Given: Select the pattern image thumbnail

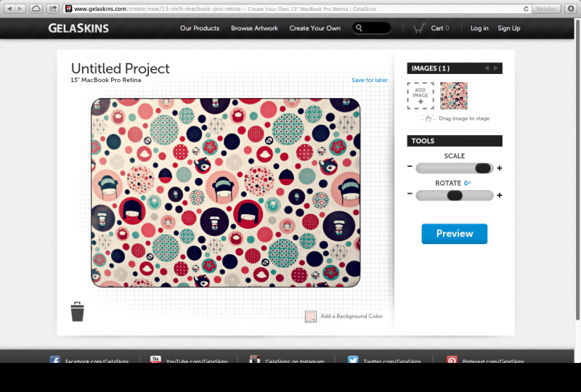Looking at the screenshot, I should pos(453,96).
